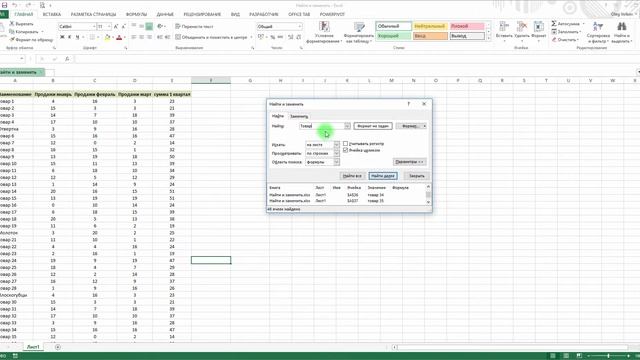
Task: Toggle the Учитывать регистр checkbox
Action: pos(346,144)
